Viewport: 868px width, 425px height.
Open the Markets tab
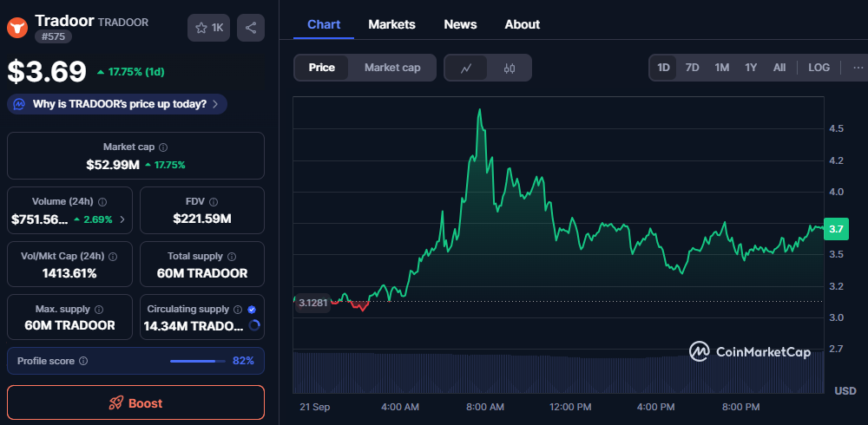pyautogui.click(x=392, y=24)
